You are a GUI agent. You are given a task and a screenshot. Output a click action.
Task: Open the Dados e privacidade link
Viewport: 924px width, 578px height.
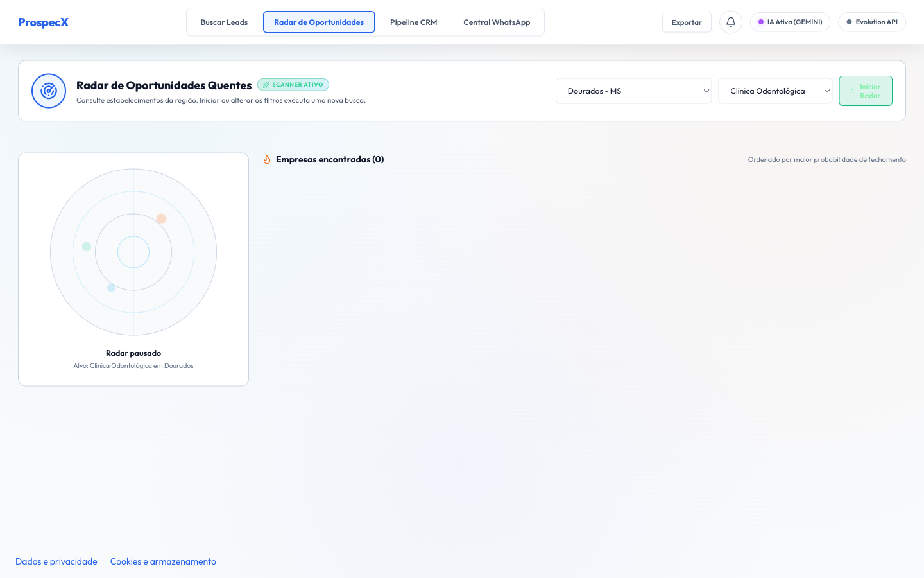(x=56, y=562)
